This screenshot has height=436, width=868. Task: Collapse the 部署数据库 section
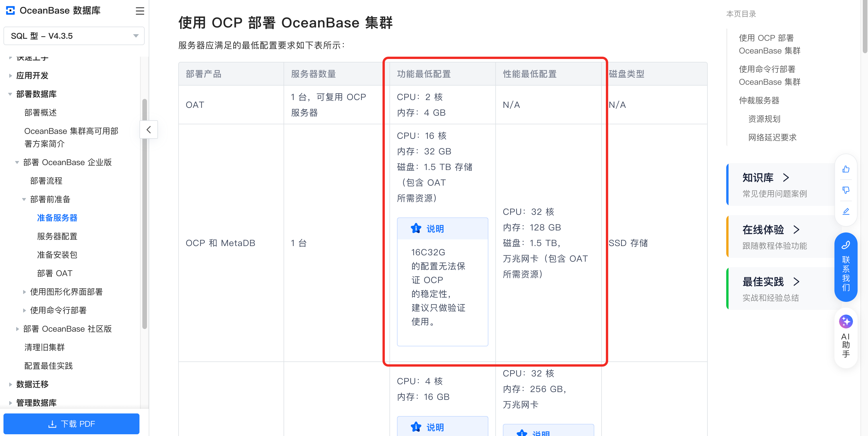click(10, 94)
